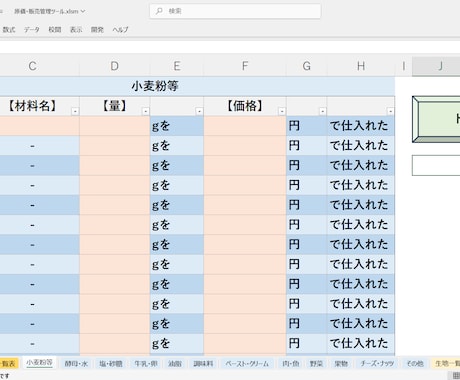This screenshot has height=380, width=460.
Task: Switch to the 一覧表 sheet tab
Action: [9, 363]
